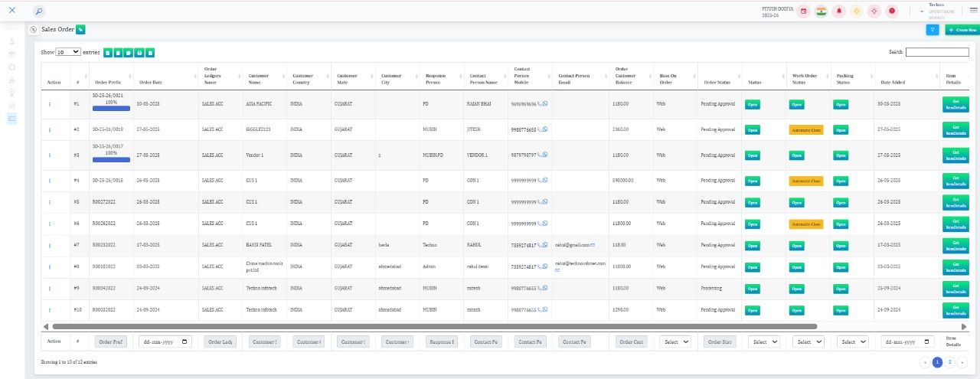Click China machin tools pvt ltd cell
The height and width of the screenshot is (379, 980).
click(264, 266)
